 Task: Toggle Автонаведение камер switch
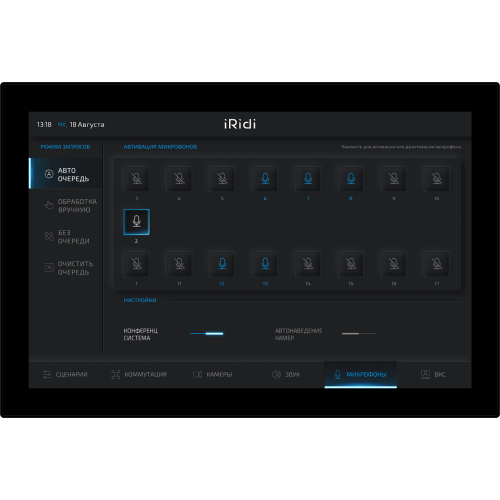click(x=359, y=333)
